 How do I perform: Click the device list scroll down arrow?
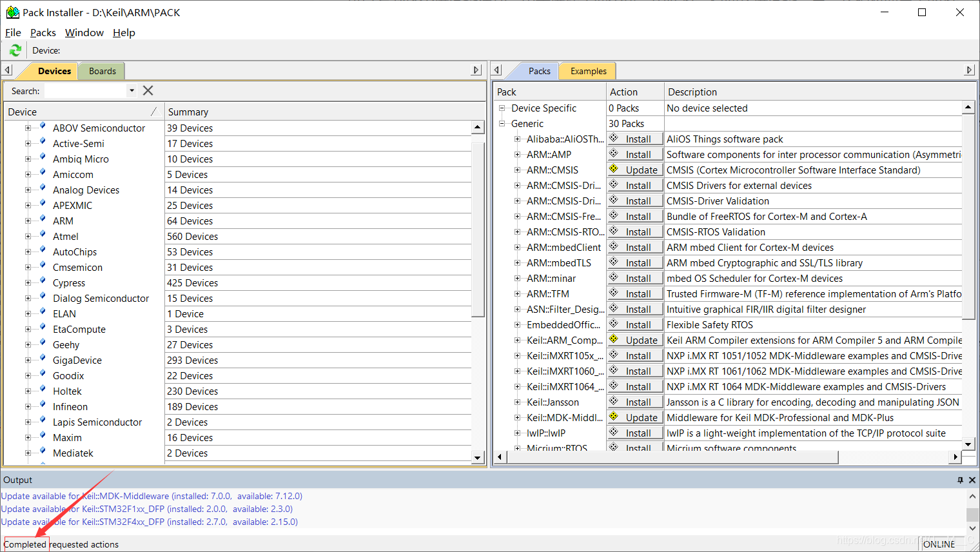(x=478, y=457)
